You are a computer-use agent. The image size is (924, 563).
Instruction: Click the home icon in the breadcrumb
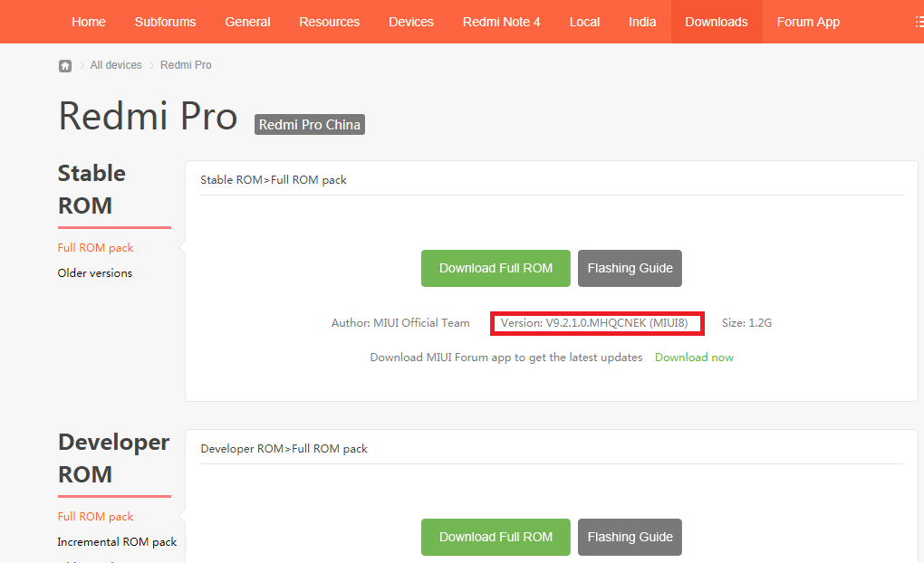pyautogui.click(x=65, y=65)
